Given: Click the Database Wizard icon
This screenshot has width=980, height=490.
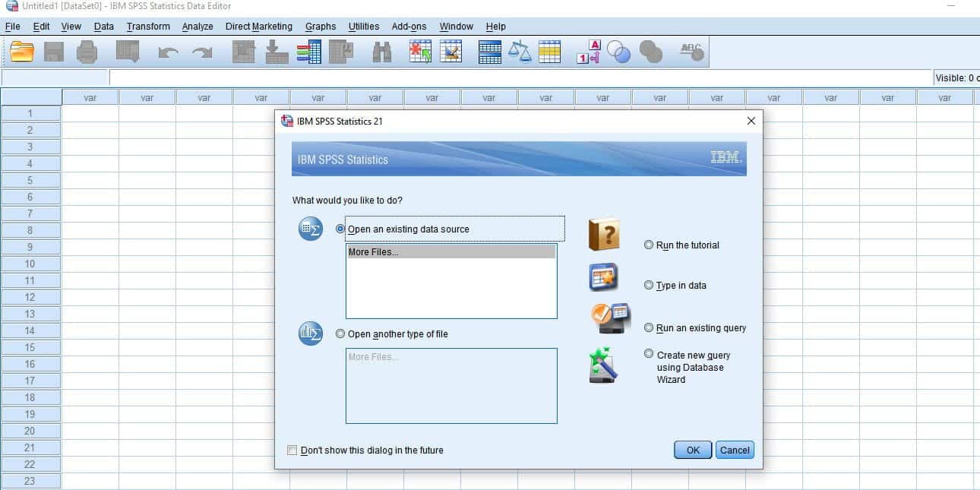Looking at the screenshot, I should pos(603,365).
